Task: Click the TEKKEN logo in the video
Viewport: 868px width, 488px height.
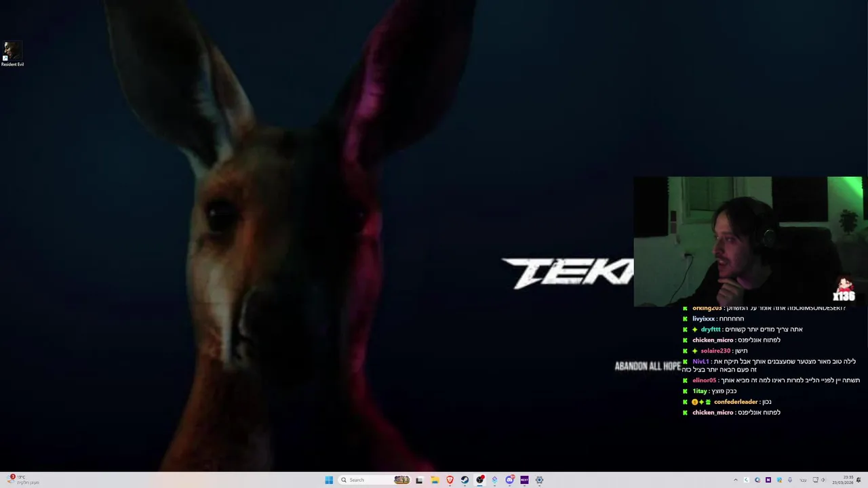Action: 568,273
